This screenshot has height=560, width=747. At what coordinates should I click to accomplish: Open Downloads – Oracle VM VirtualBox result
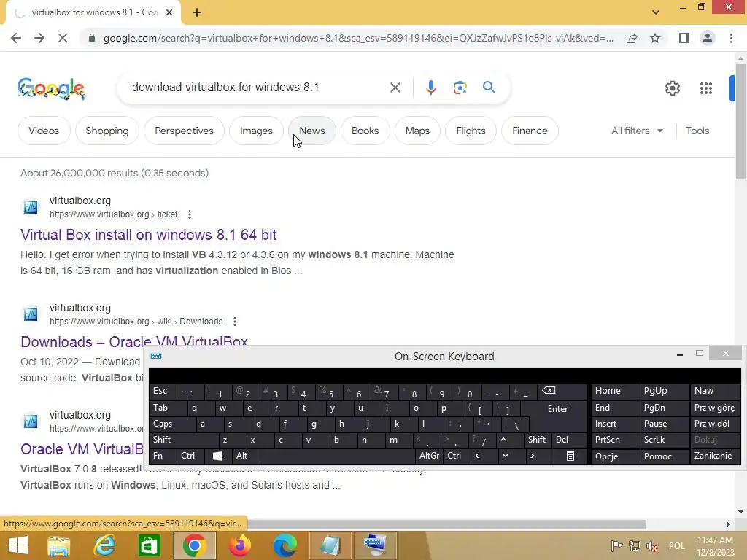tap(134, 341)
